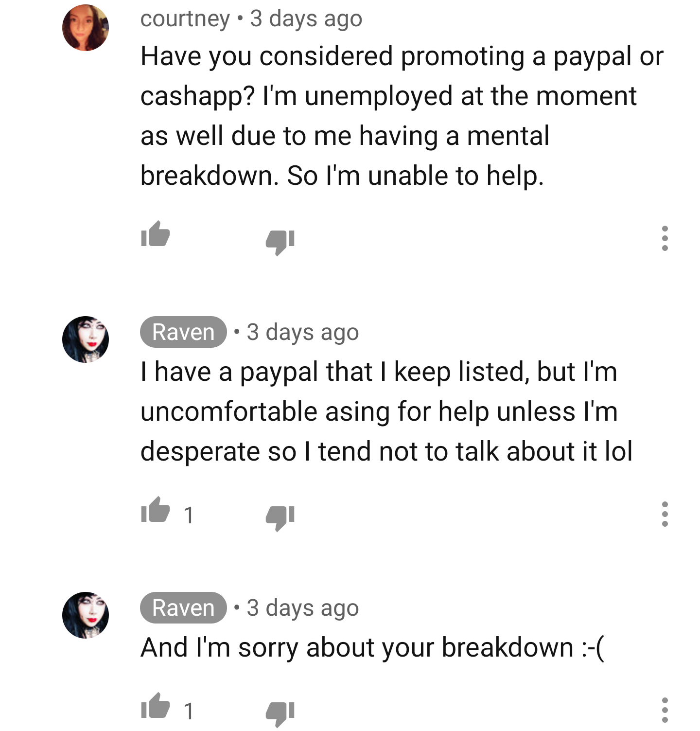Open Raven's avatar on the last reply

pyautogui.click(x=86, y=615)
